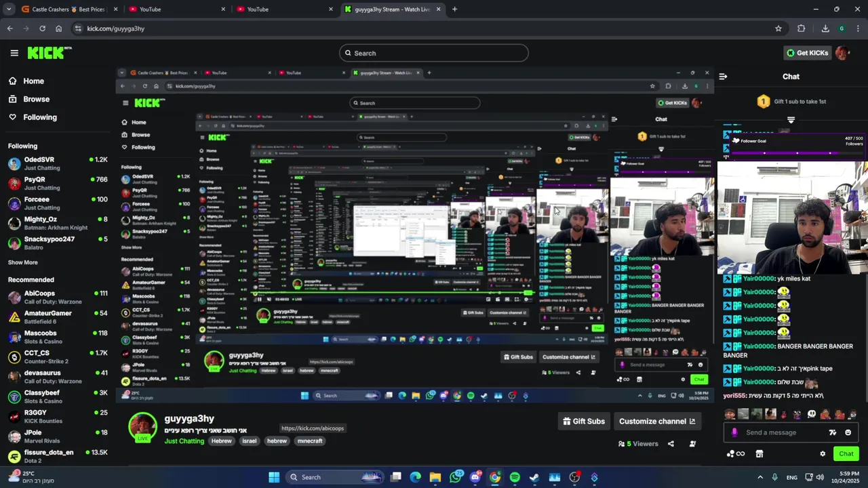Open the browser tab search dropdown
This screenshot has height=488, width=868.
tap(9, 9)
